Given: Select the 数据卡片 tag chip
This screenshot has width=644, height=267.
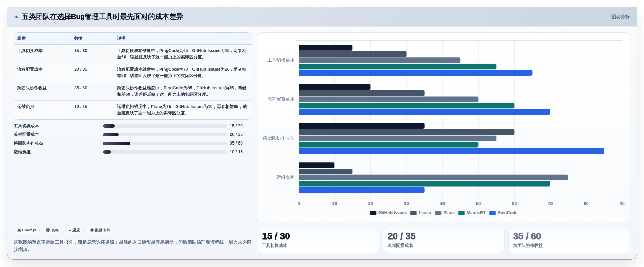Looking at the screenshot, I should [x=100, y=230].
